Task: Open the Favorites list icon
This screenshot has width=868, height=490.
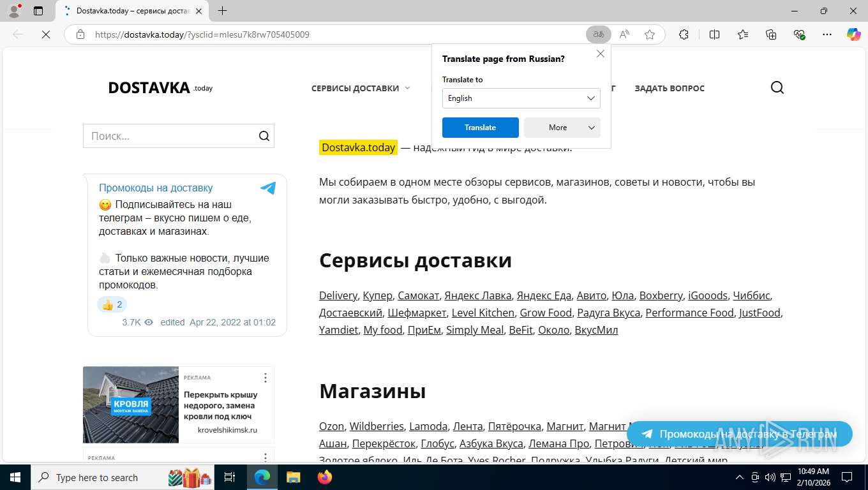Action: 743,34
